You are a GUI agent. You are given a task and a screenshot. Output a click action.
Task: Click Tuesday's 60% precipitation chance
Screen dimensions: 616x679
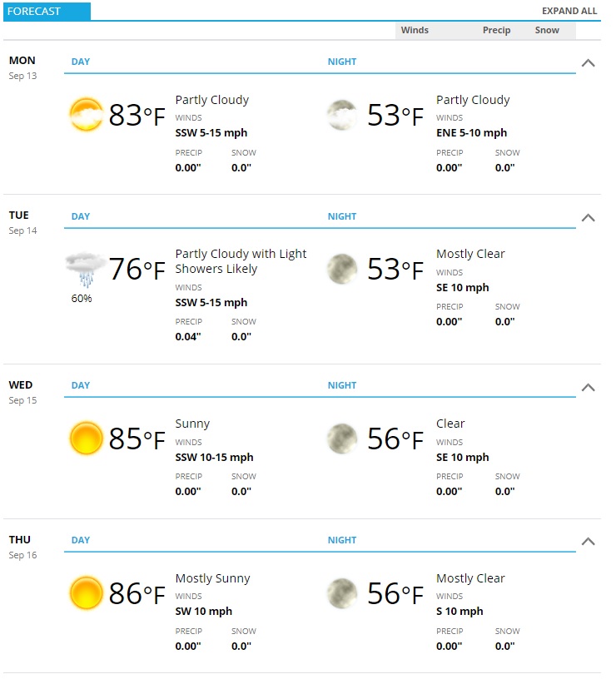82,299
